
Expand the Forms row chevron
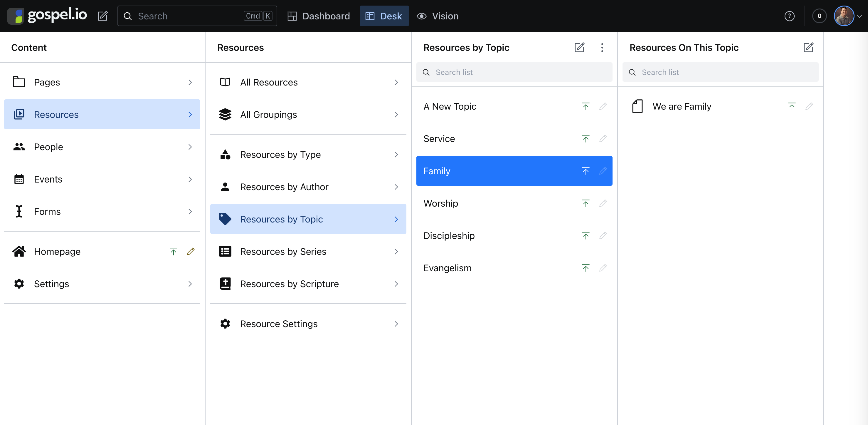(x=190, y=212)
